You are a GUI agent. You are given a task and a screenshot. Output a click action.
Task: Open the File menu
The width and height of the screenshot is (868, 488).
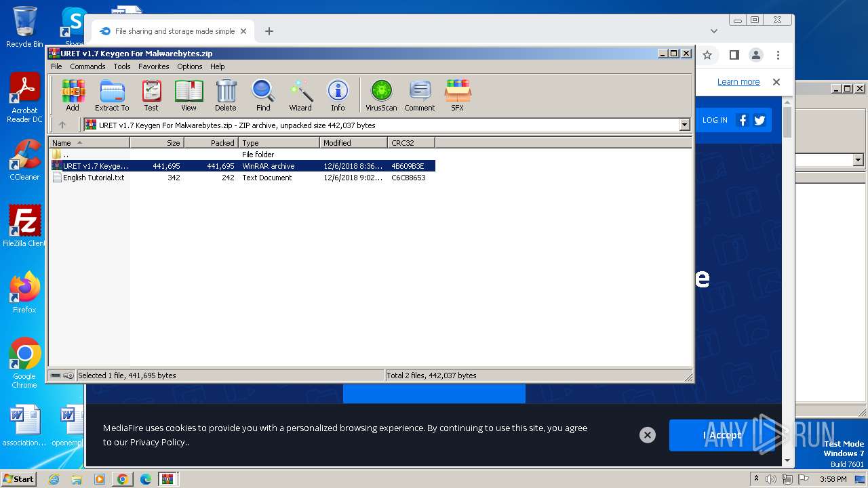(56, 66)
